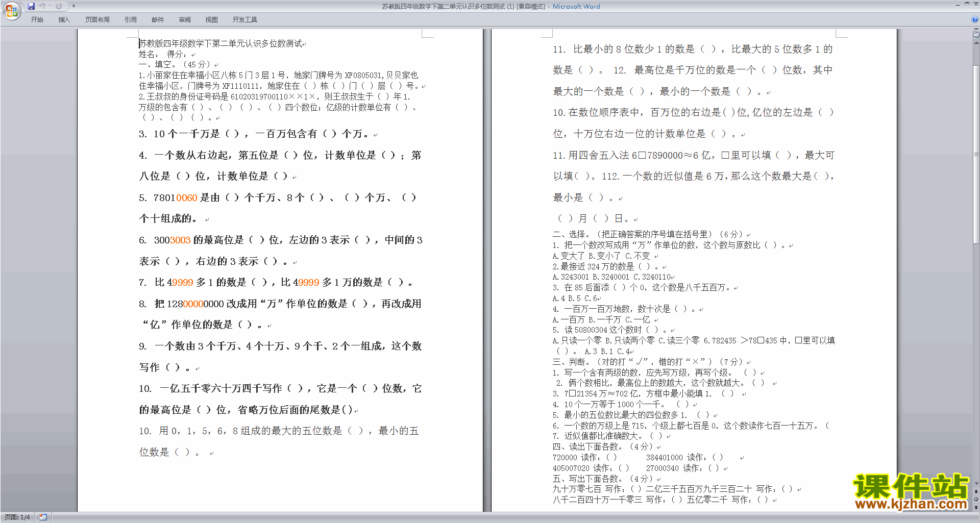Open the Customize Quick Access Toolbar dropdown
The image size is (980, 523).
pos(73,6)
